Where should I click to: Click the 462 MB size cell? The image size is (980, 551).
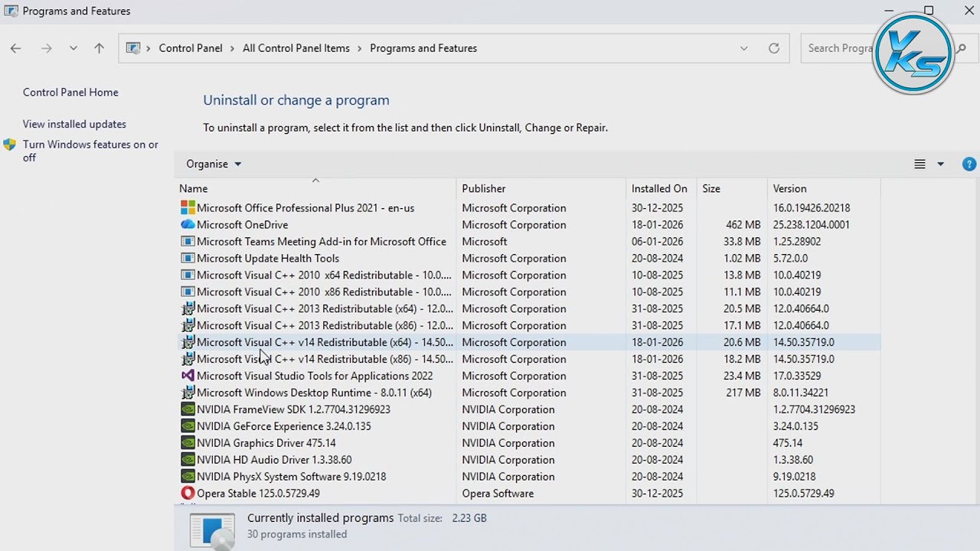[743, 225]
